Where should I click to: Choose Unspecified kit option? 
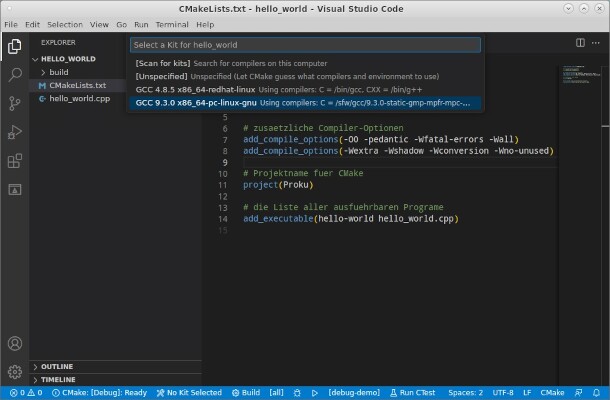point(305,77)
